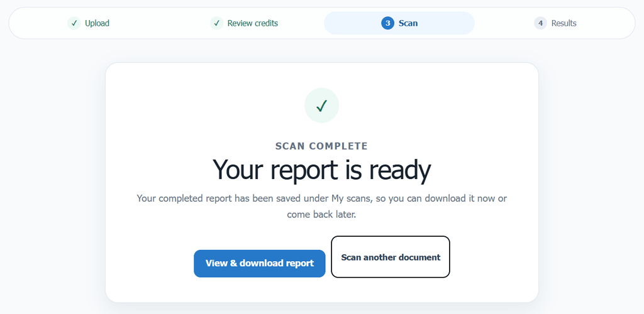
Task: Click the step 4 number badge
Action: 540,23
